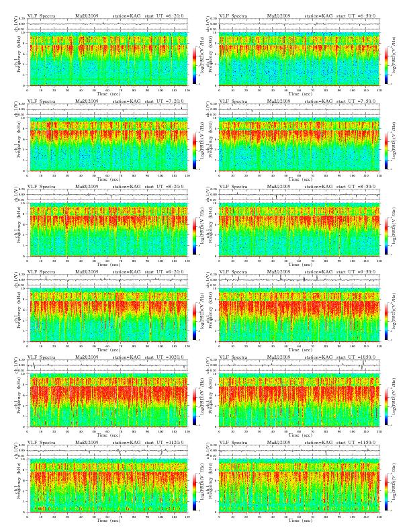Click the ch.1 waveform strip above the 6:20:0 spectrogram
Image resolution: width=411 pixels, height=532 pixels.
[107, 24]
